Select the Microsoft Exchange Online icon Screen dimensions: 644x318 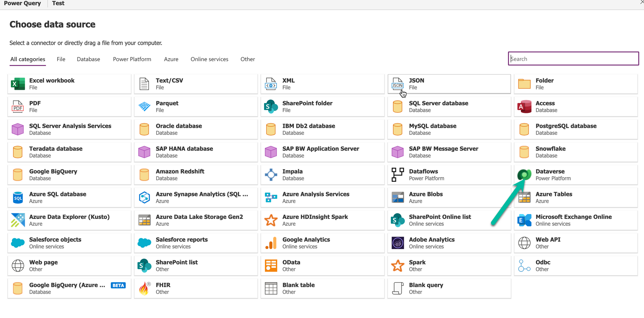[x=524, y=220]
